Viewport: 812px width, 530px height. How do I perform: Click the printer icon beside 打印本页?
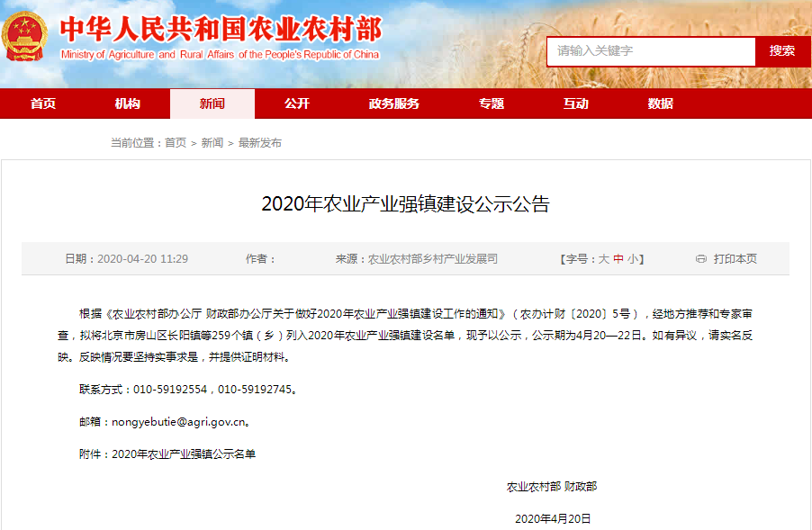pos(701,259)
